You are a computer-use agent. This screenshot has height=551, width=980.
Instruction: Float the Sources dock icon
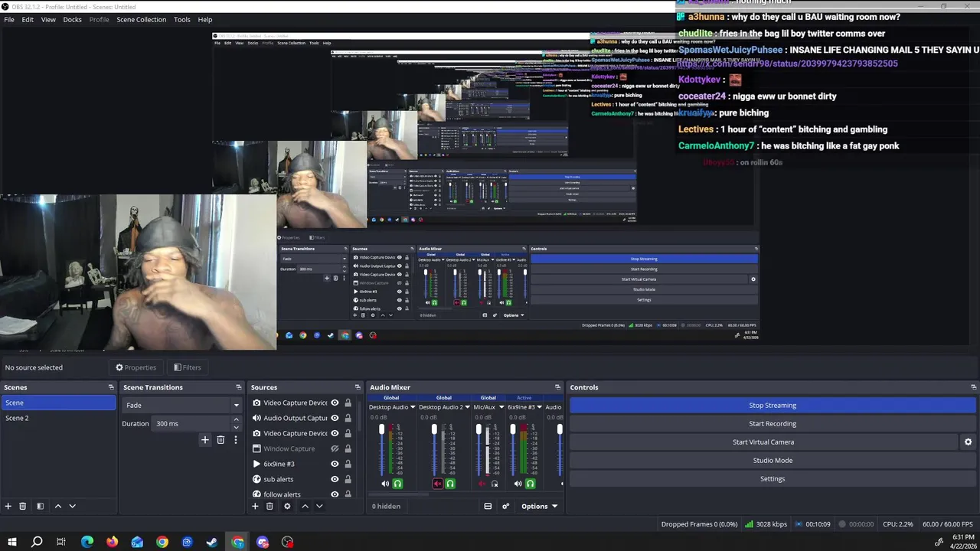(358, 387)
